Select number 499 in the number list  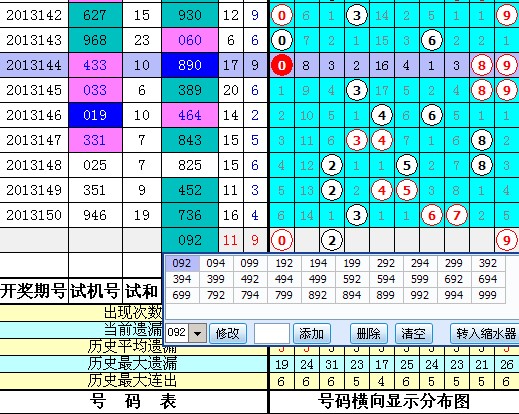tap(318, 279)
